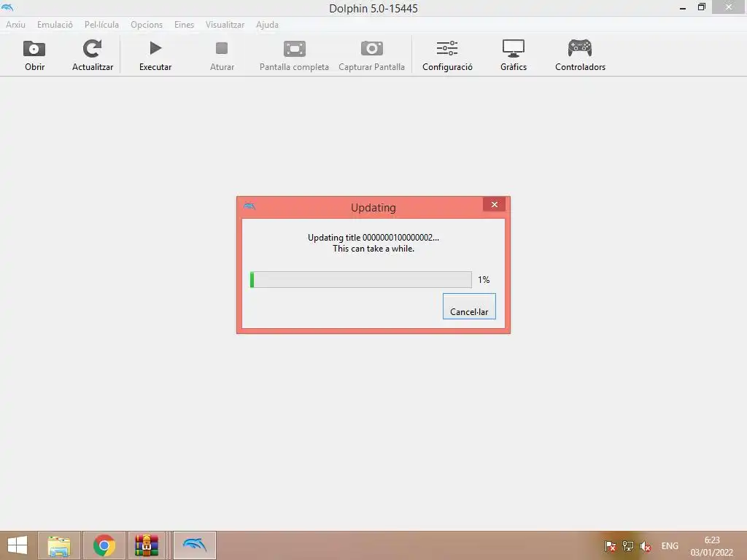
Task: Switch to Pantalla completa mode
Action: tap(294, 55)
